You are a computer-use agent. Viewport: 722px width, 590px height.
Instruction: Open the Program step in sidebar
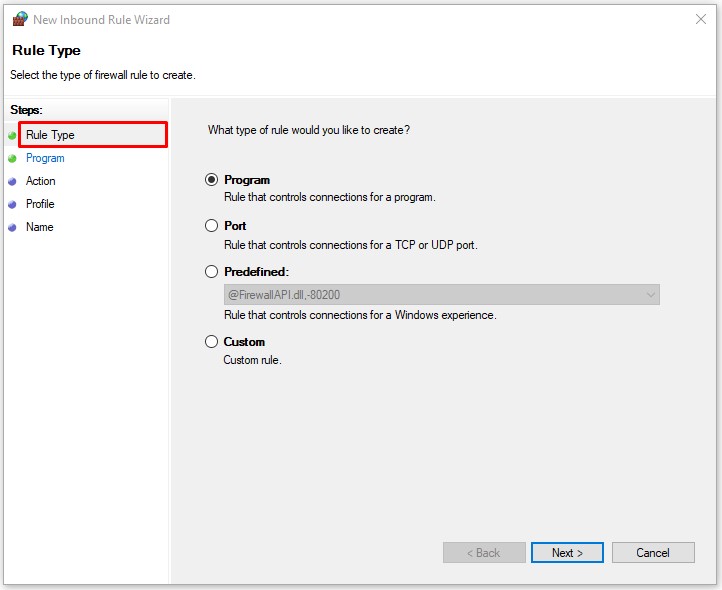[x=45, y=158]
